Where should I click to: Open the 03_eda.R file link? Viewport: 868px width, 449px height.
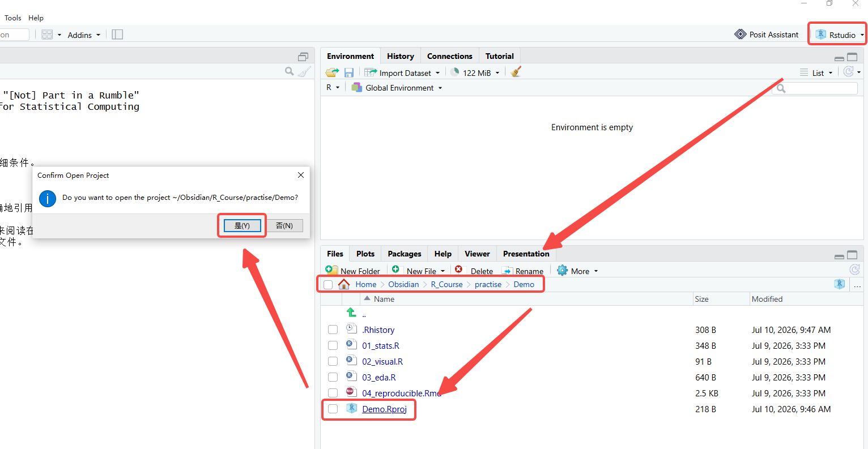coord(379,377)
